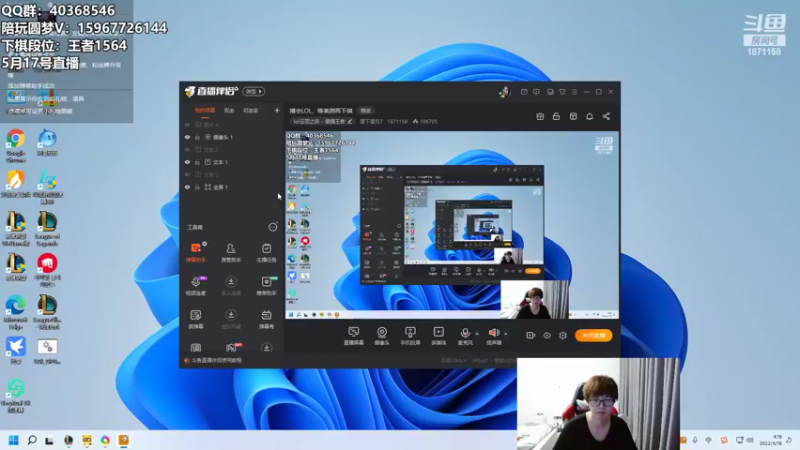Add a 多媒体 multimedia source
The image size is (800, 450).
438,336
